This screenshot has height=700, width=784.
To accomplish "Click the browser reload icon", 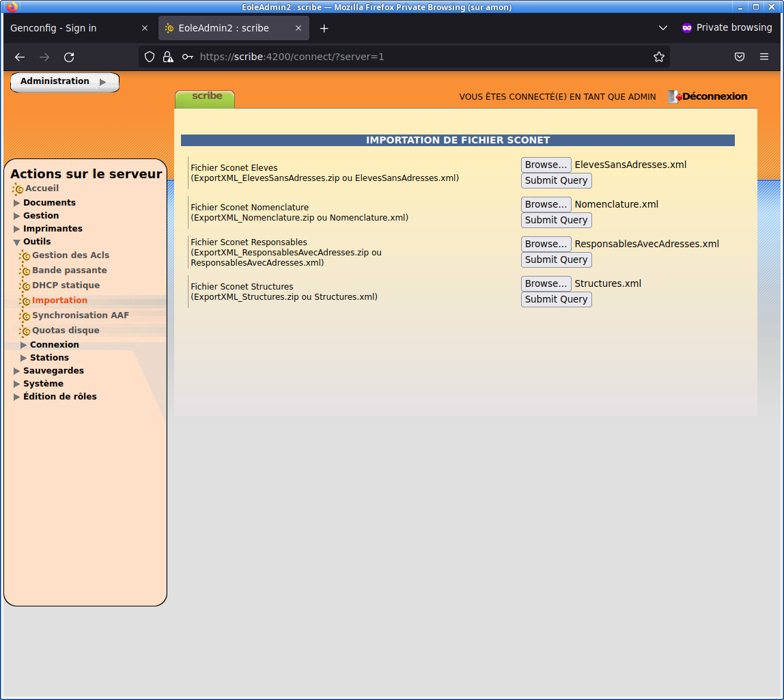I will (x=69, y=57).
